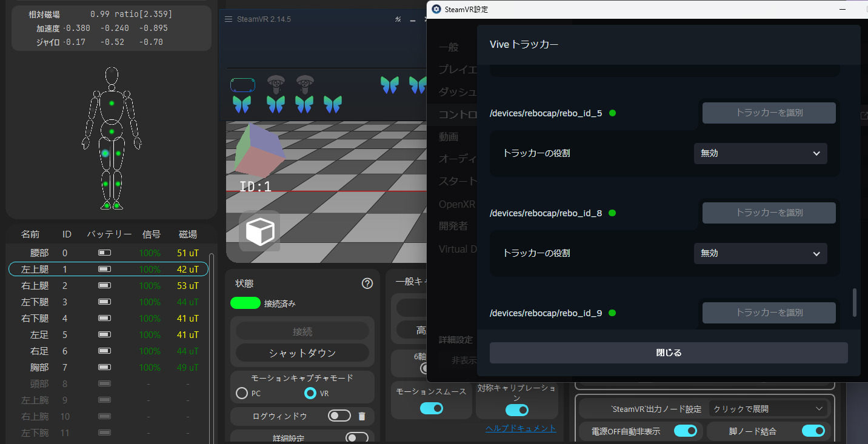The width and height of the screenshot is (868, 444).
Task: Toggle the ログウィンドウ switch
Action: click(x=339, y=416)
